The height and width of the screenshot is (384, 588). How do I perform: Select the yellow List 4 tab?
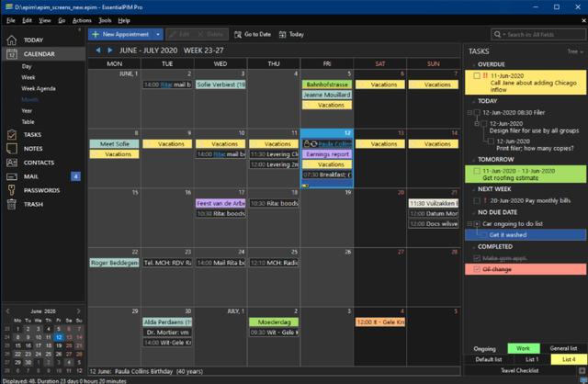[x=569, y=359]
